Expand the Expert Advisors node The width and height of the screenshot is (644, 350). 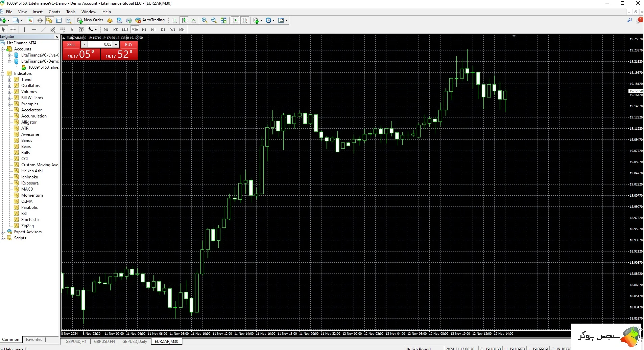(x=3, y=232)
